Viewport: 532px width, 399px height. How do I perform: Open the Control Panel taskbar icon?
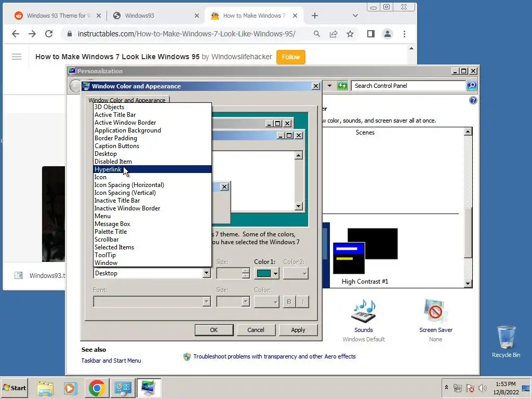click(x=123, y=388)
